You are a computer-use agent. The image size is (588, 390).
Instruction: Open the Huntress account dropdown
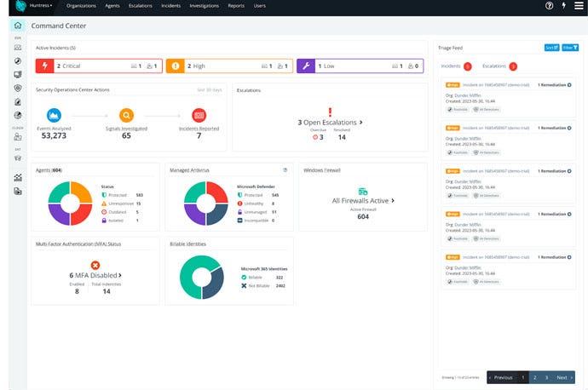coord(40,6)
